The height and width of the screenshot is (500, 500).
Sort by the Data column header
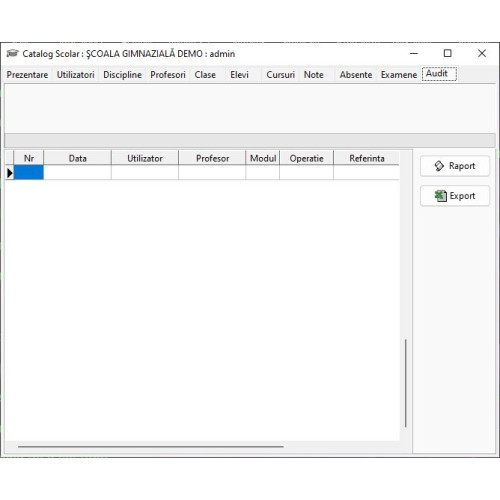(78, 158)
